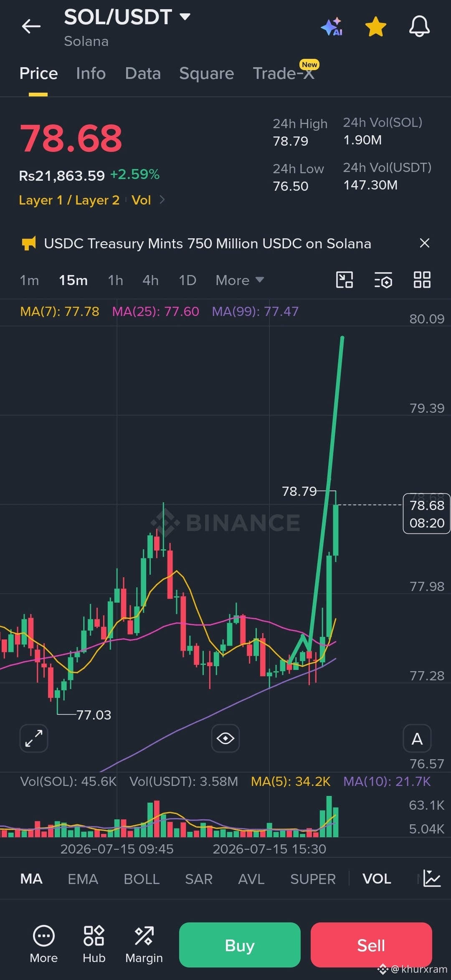Toggle auto scale A button
This screenshot has width=451, height=980.
click(x=417, y=738)
